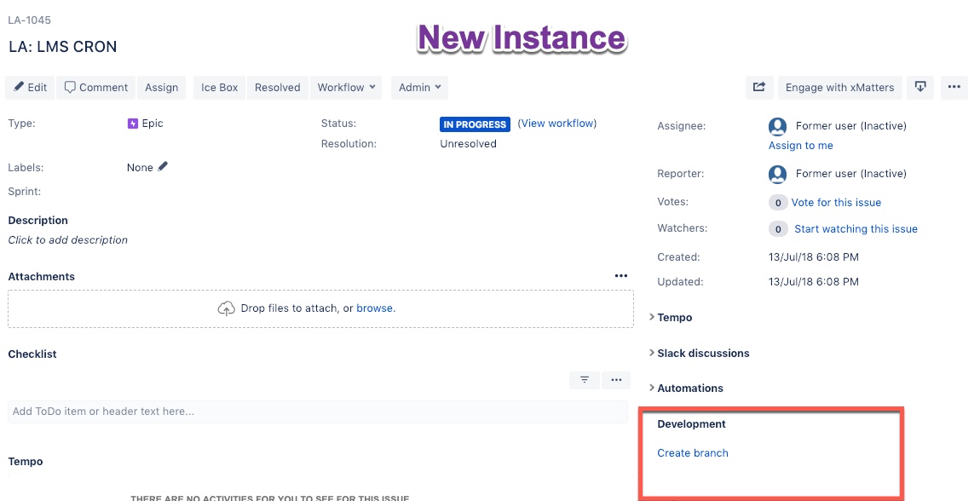Image resolution: width=980 pixels, height=501 pixels.
Task: Click to add description text
Action: [67, 240]
